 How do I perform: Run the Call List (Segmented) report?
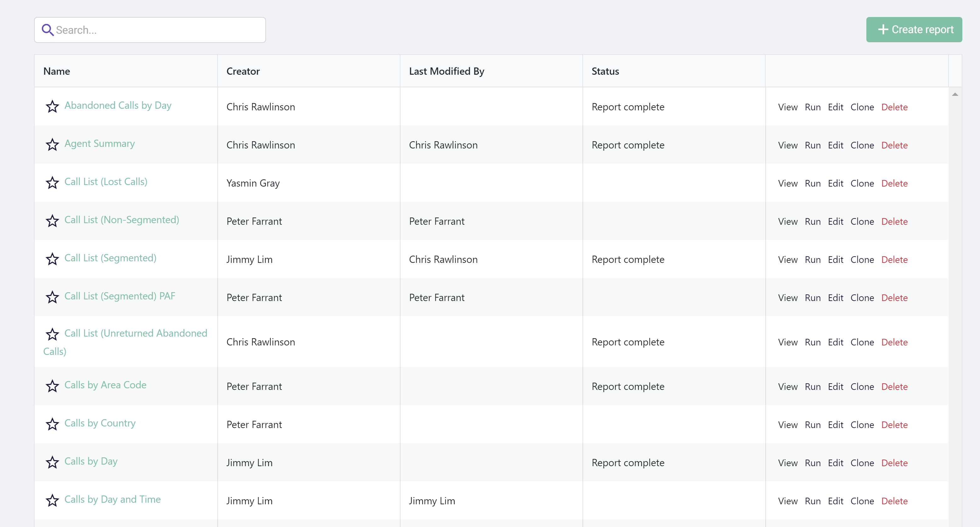[x=812, y=260]
